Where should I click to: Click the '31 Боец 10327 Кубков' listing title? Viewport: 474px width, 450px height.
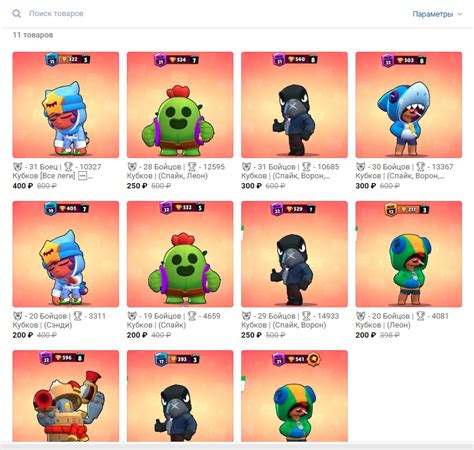pos(57,171)
